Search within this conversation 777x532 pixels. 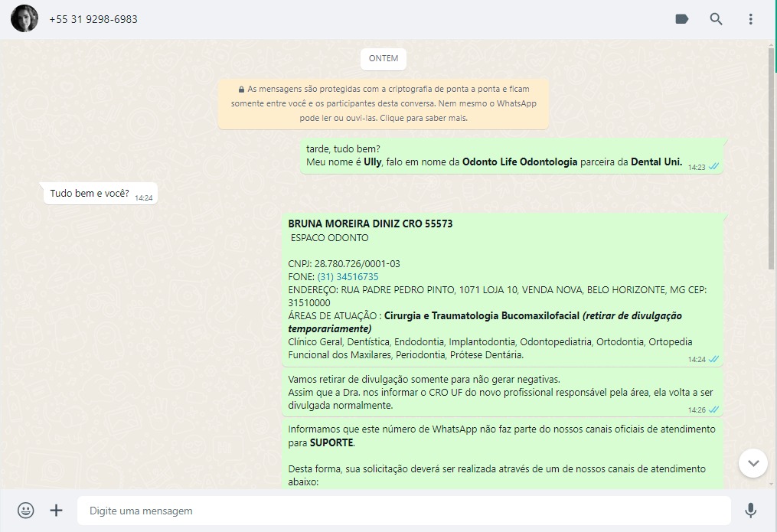tap(716, 19)
